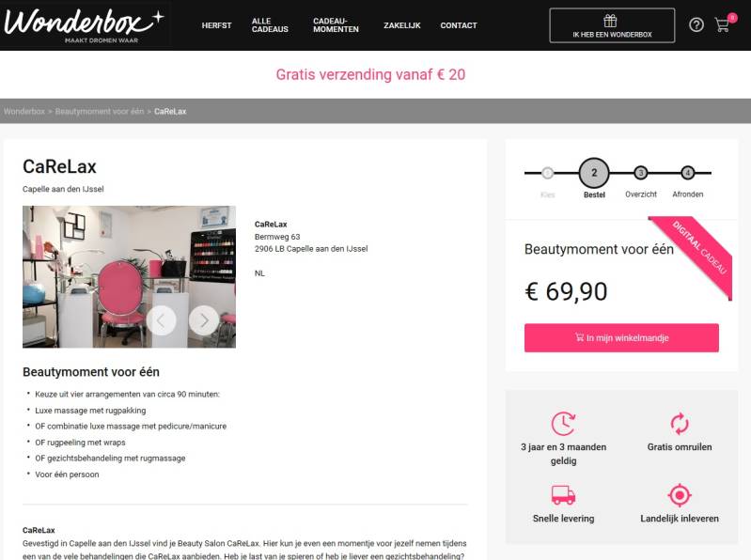Go to the Zakelijk page
The image size is (751, 560).
click(x=402, y=25)
